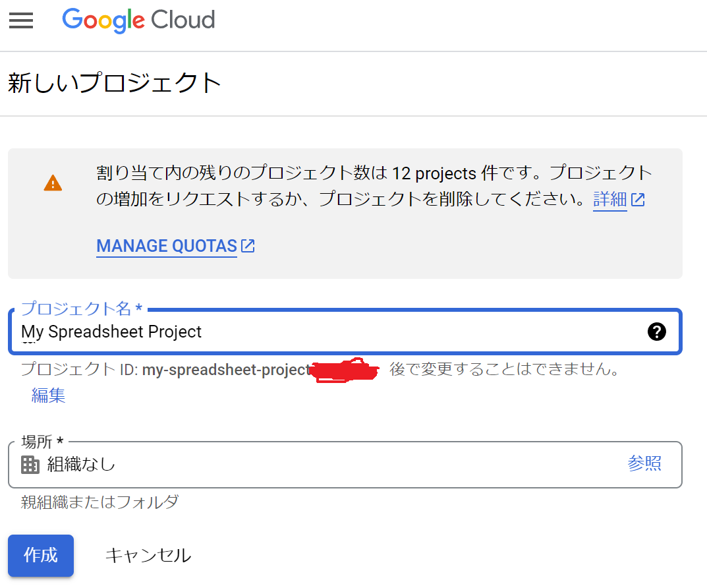
Task: Click the external link icon next to MANAGE QUOTAS
Action: click(248, 245)
